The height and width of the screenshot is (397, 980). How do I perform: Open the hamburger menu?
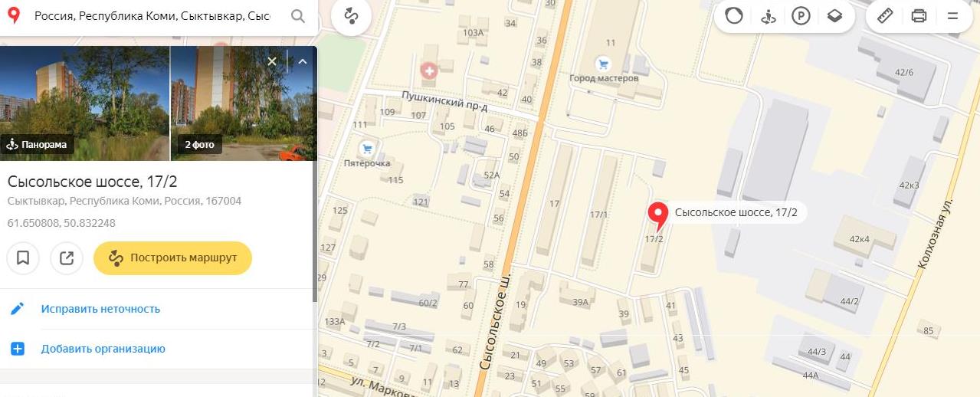[953, 16]
